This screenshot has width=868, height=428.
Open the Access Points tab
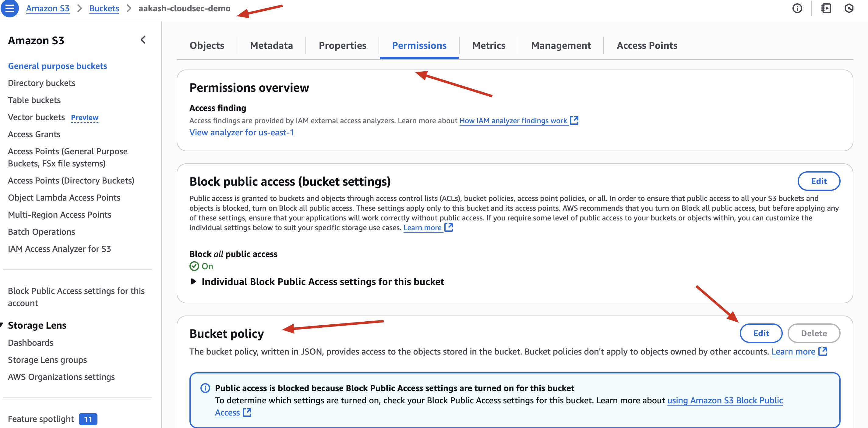coord(647,45)
